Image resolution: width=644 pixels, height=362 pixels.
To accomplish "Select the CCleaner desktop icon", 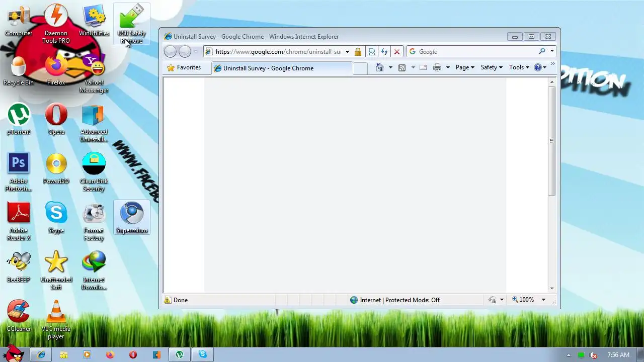I will click(x=19, y=316).
